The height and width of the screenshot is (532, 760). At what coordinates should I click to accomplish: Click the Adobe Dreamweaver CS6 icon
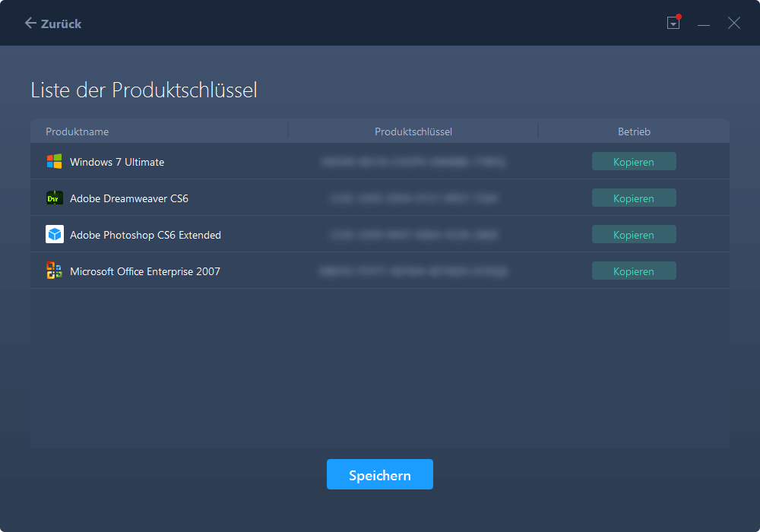pyautogui.click(x=54, y=198)
